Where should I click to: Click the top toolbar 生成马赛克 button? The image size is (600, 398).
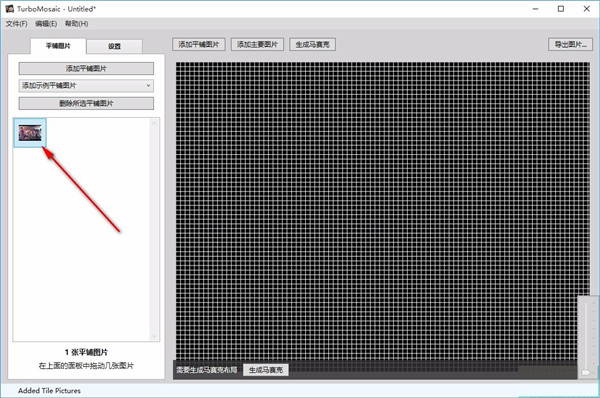click(312, 44)
